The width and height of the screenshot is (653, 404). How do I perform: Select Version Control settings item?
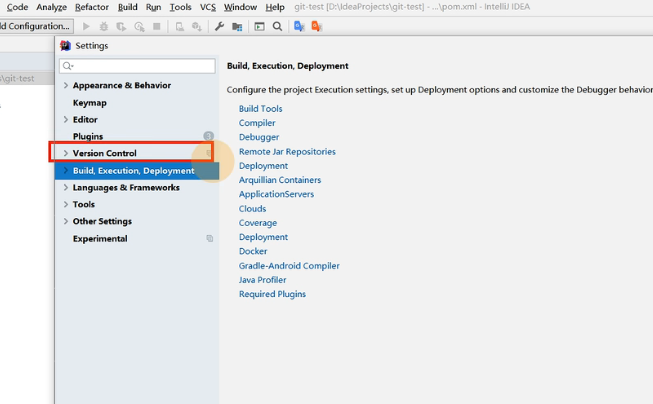pos(105,153)
